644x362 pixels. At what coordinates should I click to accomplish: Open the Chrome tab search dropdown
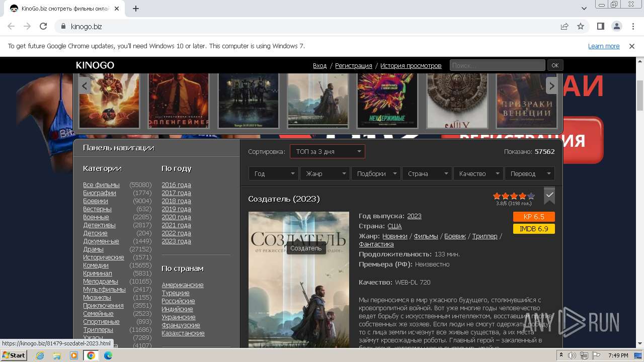click(x=584, y=9)
